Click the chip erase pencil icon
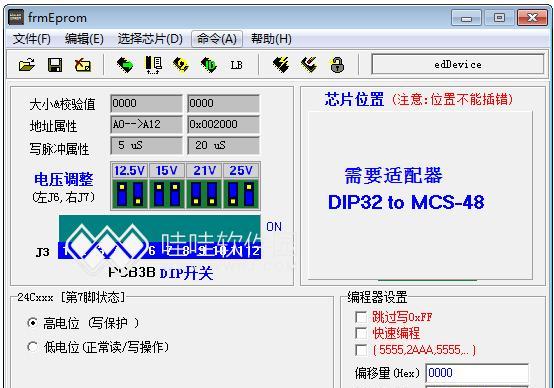The width and height of the screenshot is (554, 388). (309, 65)
